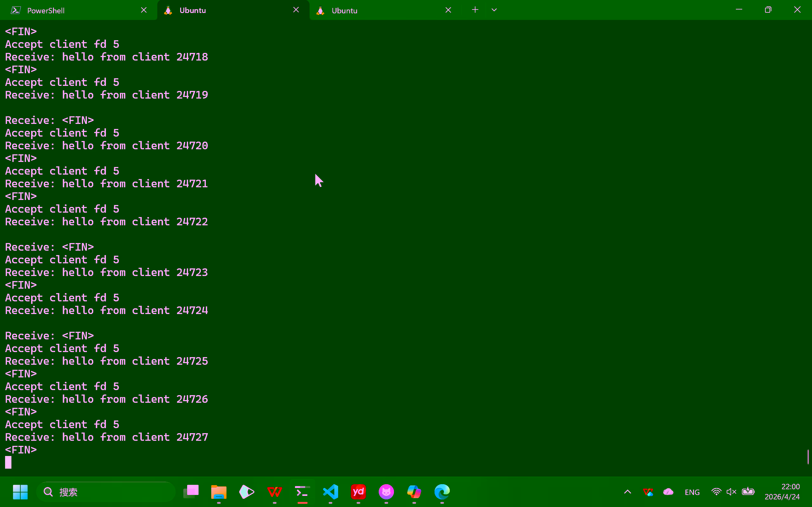Open the clock and date panel

pyautogui.click(x=782, y=492)
